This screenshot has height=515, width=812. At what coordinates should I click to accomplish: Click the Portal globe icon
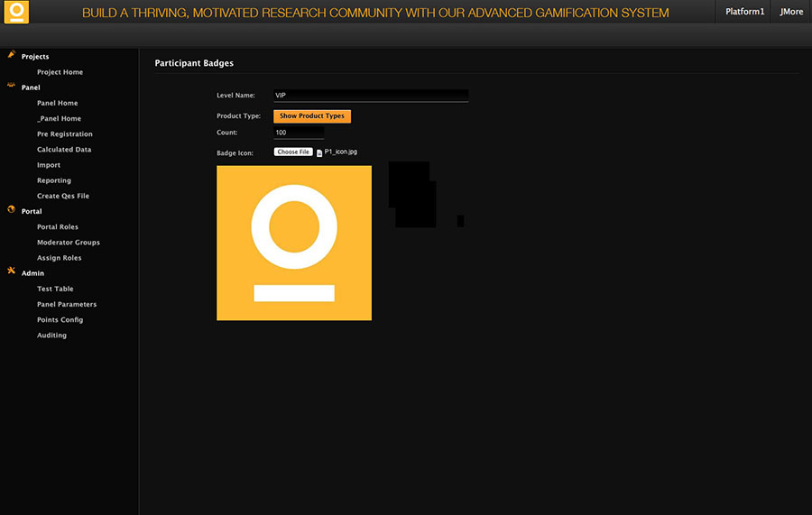pyautogui.click(x=11, y=210)
